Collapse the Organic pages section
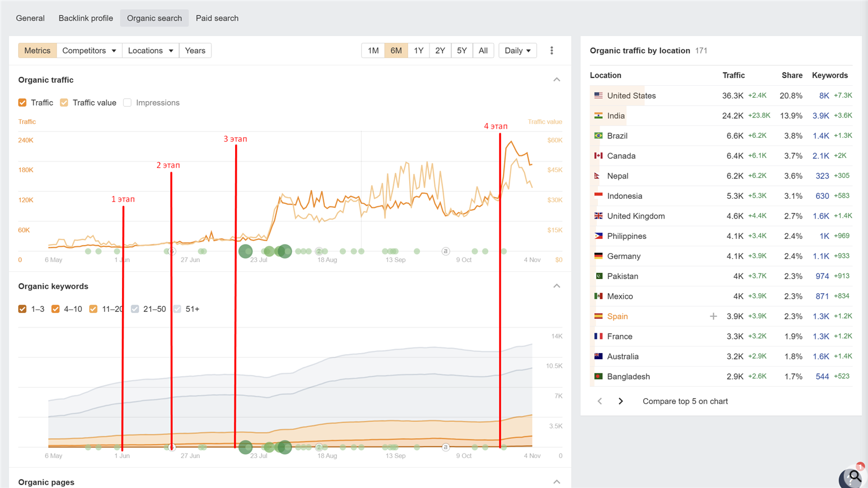The height and width of the screenshot is (488, 868). click(557, 482)
